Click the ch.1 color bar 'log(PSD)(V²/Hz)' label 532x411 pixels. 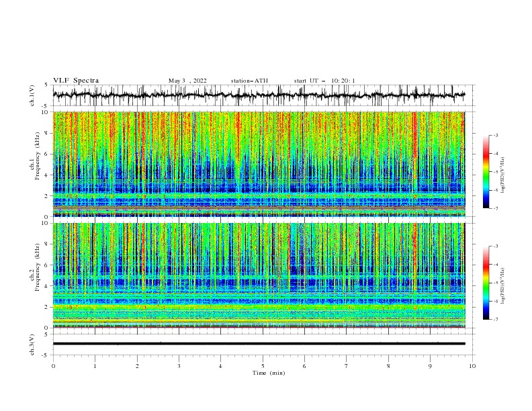[502, 175]
